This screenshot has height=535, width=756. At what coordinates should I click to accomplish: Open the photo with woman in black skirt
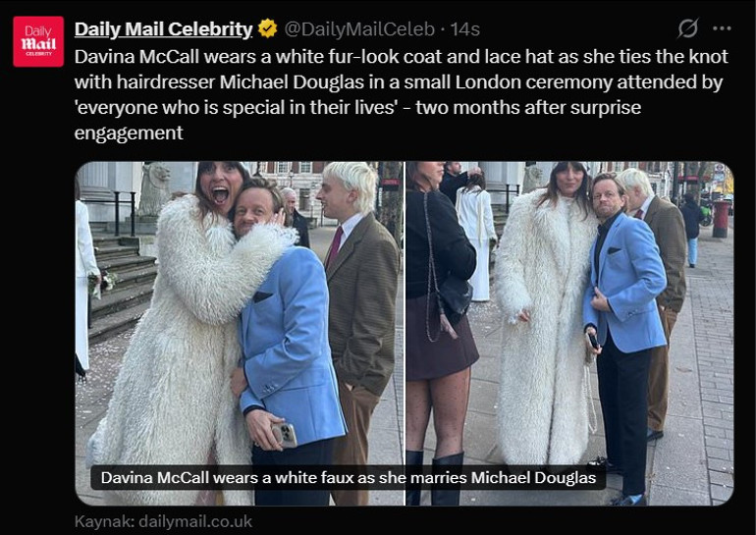(569, 334)
